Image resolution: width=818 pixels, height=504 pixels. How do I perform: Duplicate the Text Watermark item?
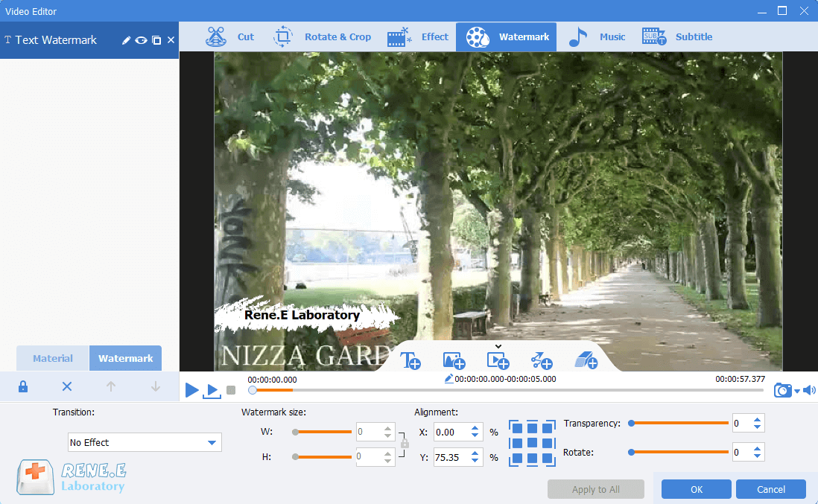click(x=156, y=40)
